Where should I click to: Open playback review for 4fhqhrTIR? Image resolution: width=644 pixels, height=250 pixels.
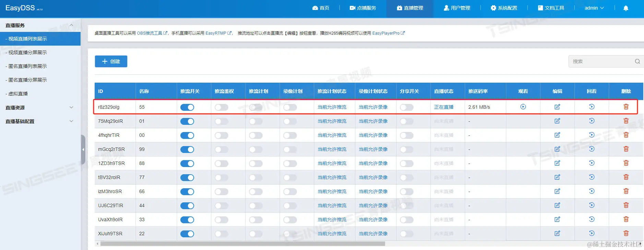(592, 135)
